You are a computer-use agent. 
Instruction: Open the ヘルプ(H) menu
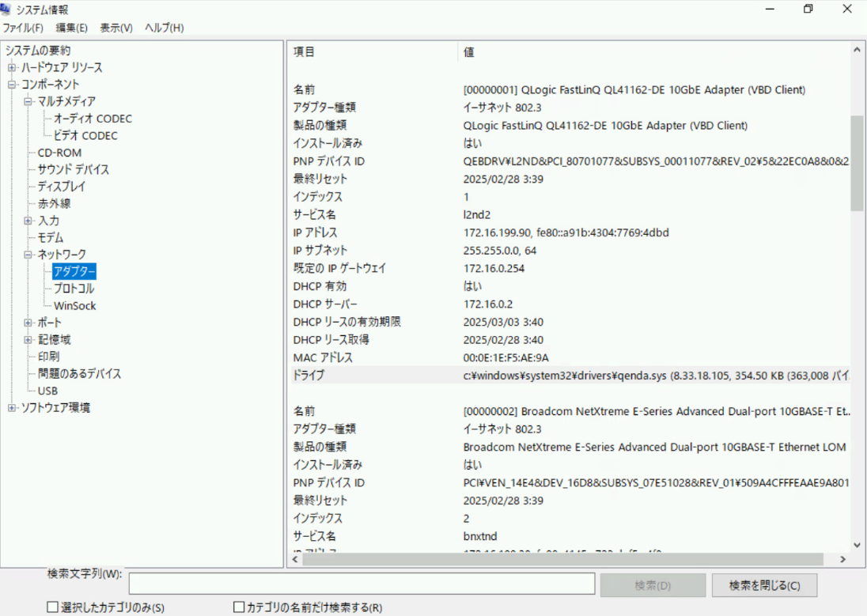coord(165,28)
